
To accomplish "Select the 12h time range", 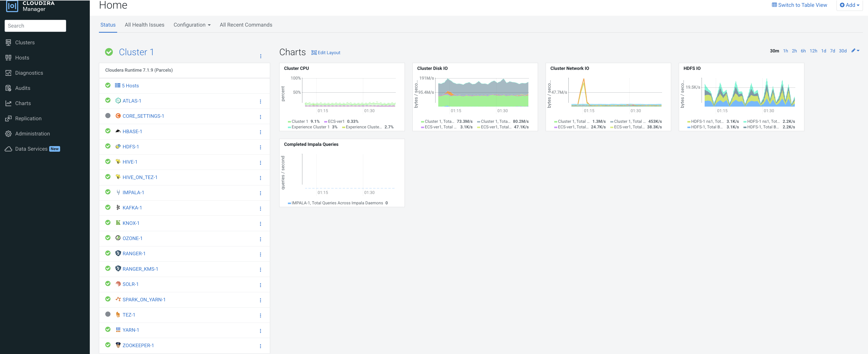I will coord(813,51).
